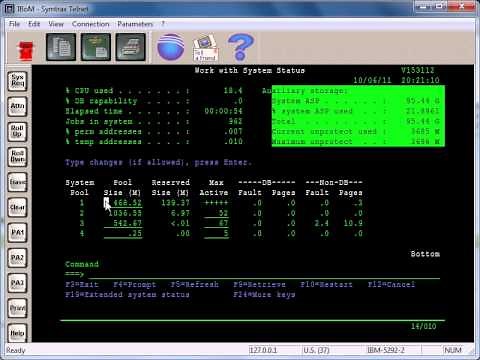Click the F9=Retrieve function key label
The width and height of the screenshot is (480, 360).
click(x=259, y=285)
